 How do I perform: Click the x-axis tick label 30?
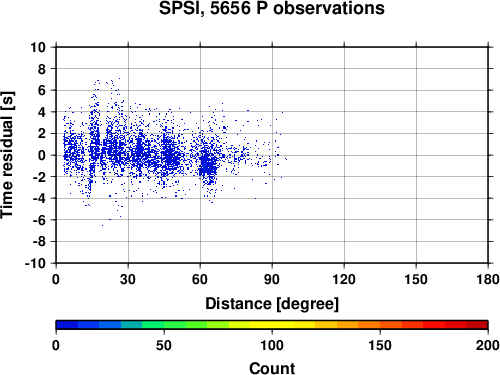pyautogui.click(x=128, y=279)
